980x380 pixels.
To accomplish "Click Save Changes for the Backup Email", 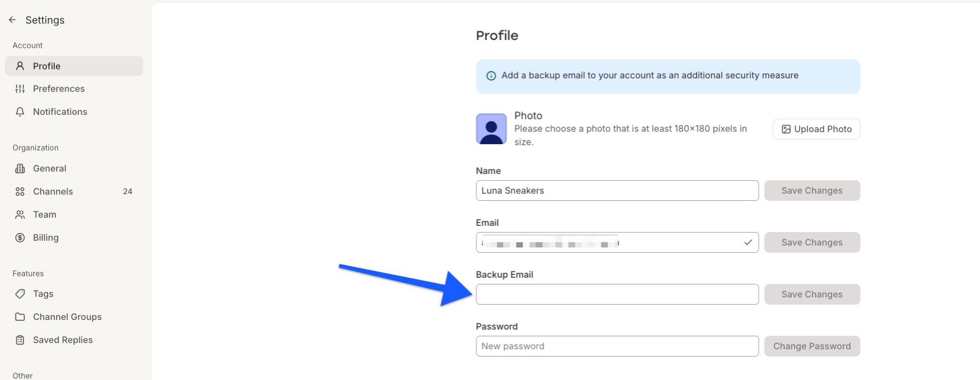I will click(x=812, y=294).
